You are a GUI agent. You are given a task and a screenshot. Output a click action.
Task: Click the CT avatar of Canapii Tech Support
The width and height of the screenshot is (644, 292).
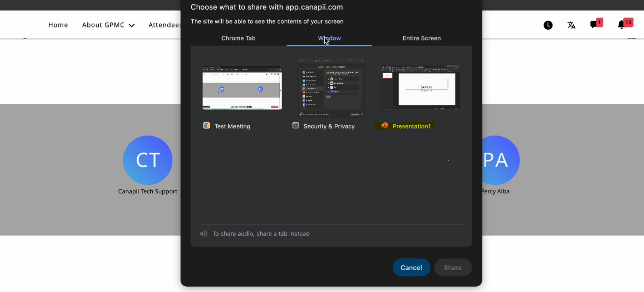click(x=148, y=160)
